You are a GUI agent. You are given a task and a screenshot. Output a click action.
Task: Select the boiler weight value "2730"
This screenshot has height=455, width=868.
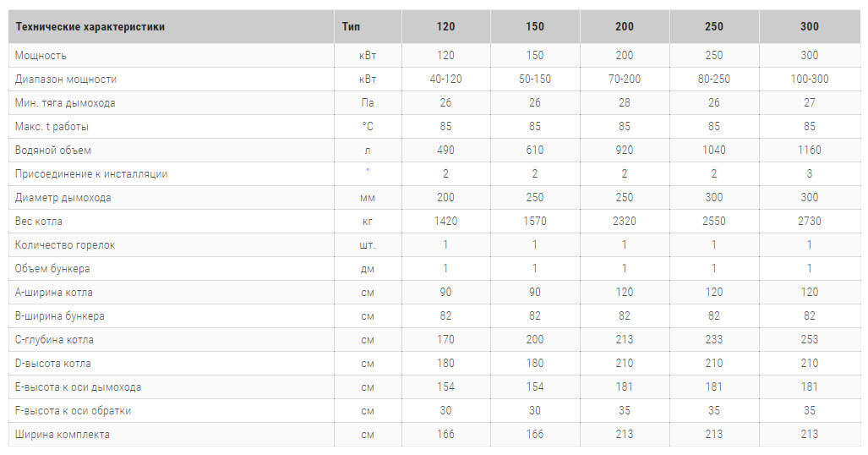(809, 221)
